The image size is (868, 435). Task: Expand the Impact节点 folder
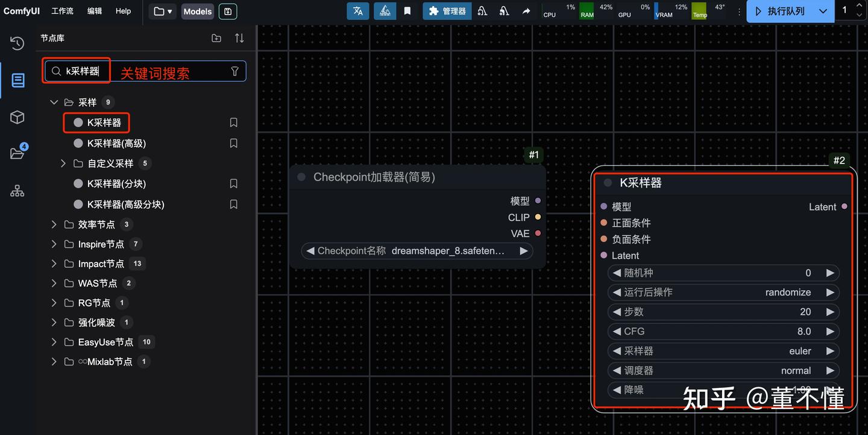[x=54, y=264]
